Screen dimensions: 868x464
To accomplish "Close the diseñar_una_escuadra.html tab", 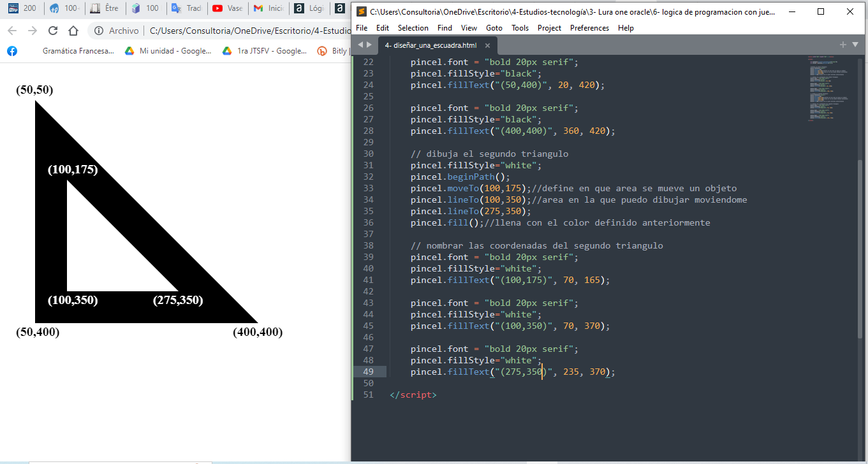I will 488,45.
